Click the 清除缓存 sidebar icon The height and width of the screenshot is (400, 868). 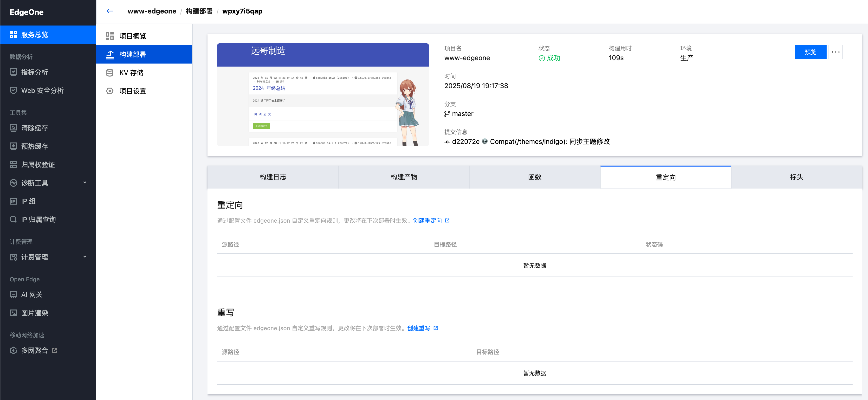(13, 128)
